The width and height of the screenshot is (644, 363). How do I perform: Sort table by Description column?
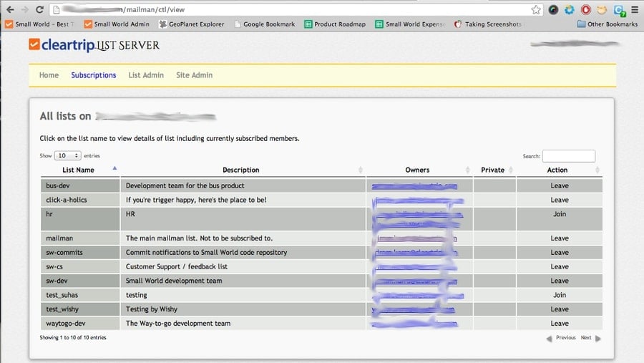pos(241,170)
